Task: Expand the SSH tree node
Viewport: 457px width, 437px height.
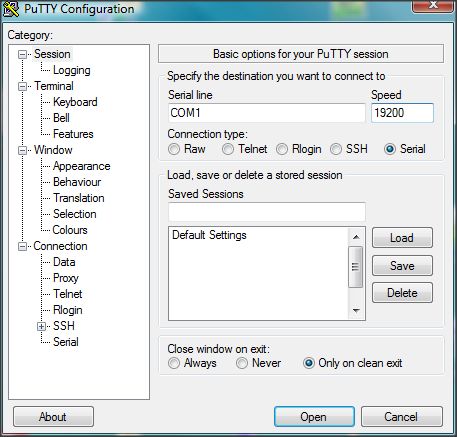Action: (41, 326)
